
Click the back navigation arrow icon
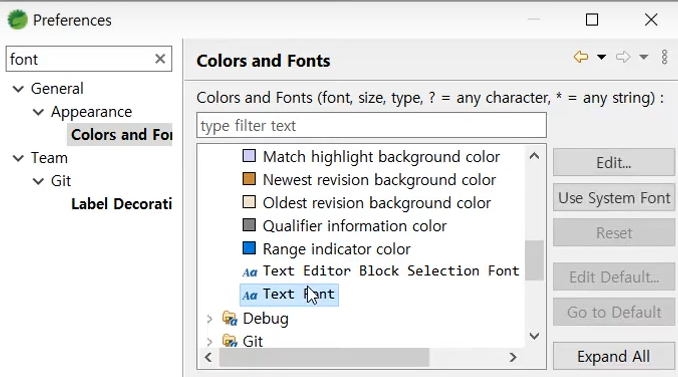pos(581,57)
